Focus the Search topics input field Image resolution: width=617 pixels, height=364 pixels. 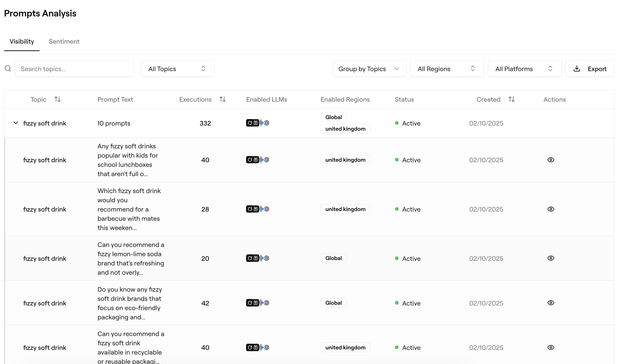(74, 69)
